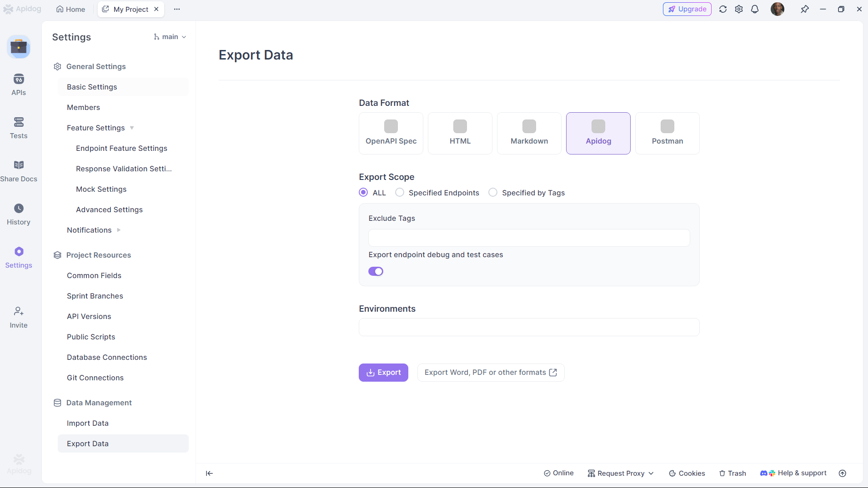The width and height of the screenshot is (868, 488).
Task: Open Help & support
Action: [x=793, y=473]
